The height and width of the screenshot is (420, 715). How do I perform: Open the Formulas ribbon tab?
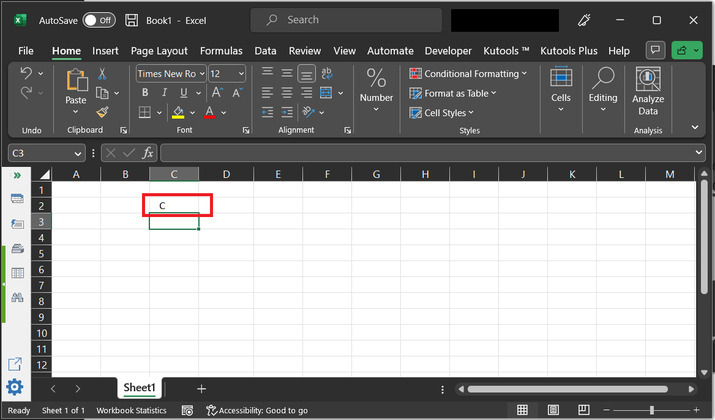pos(220,50)
